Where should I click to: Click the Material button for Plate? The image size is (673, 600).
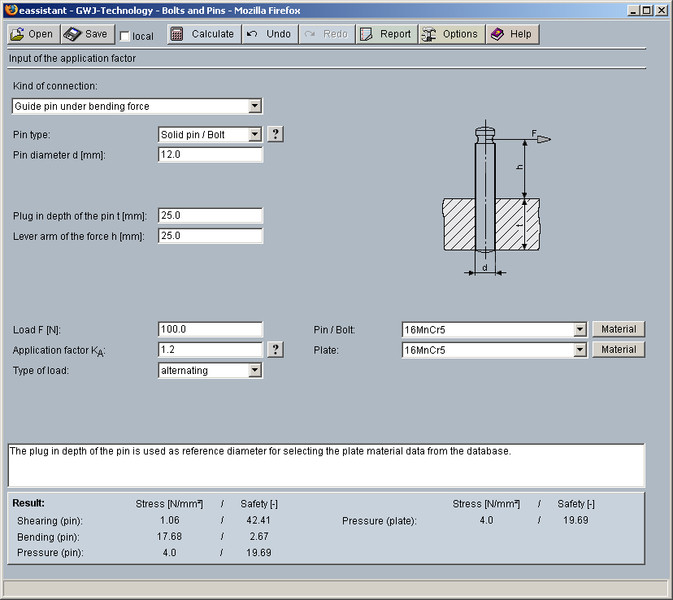click(x=618, y=350)
